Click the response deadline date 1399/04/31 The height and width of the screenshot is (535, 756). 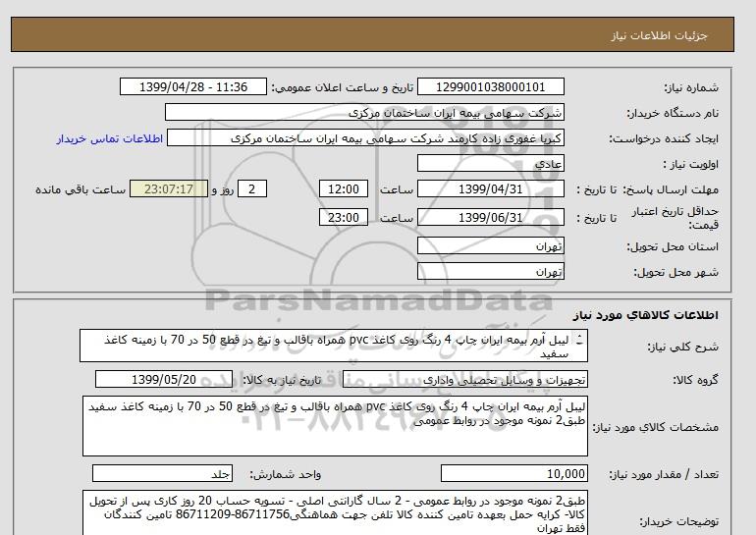490,188
